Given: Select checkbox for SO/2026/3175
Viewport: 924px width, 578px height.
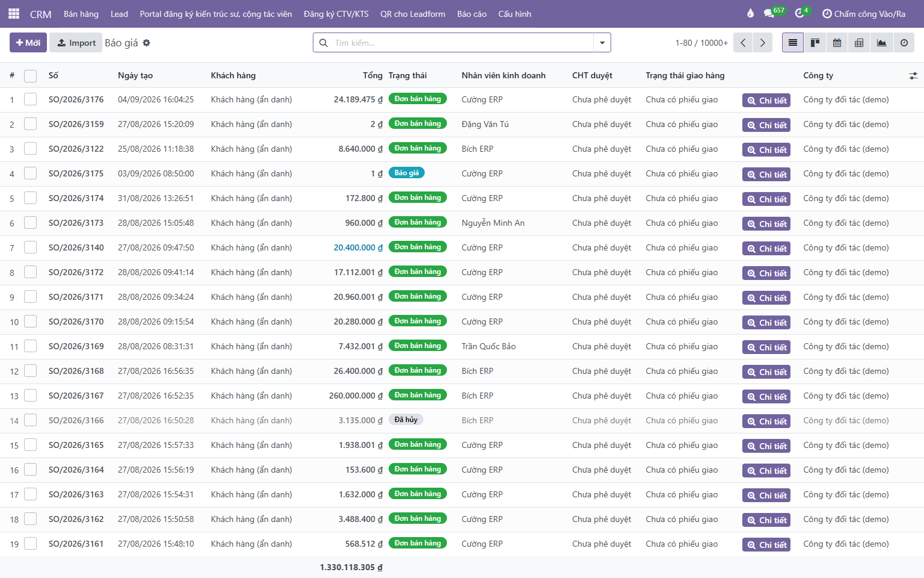Looking at the screenshot, I should (x=30, y=173).
